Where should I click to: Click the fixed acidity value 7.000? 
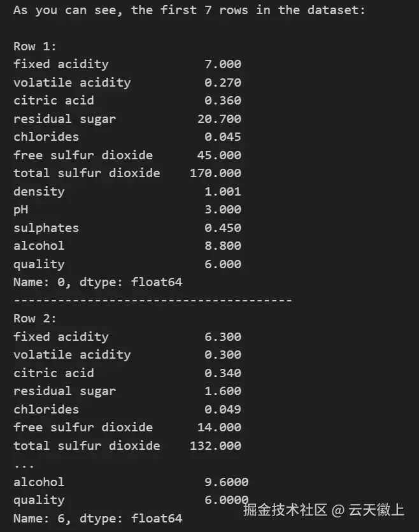tap(223, 64)
